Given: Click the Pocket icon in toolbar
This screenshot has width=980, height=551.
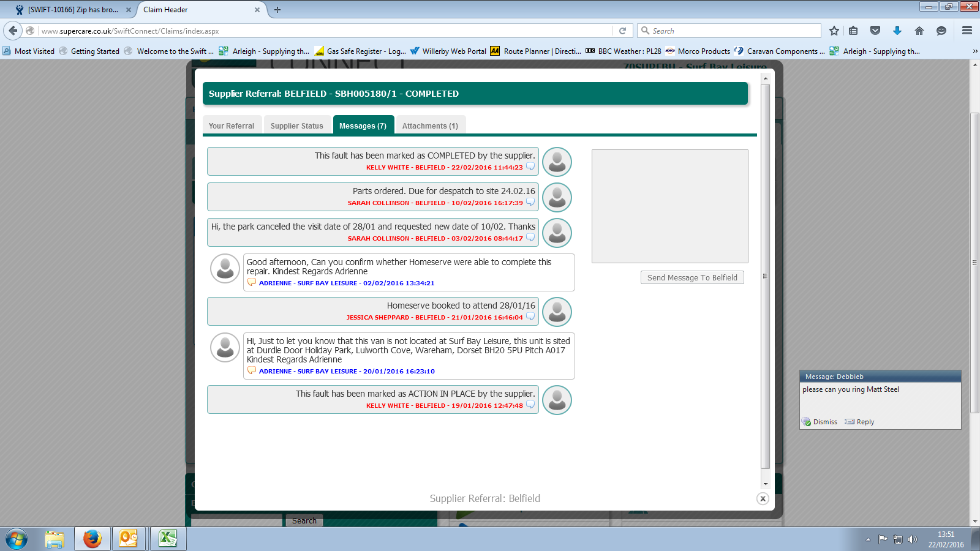Looking at the screenshot, I should 875,31.
